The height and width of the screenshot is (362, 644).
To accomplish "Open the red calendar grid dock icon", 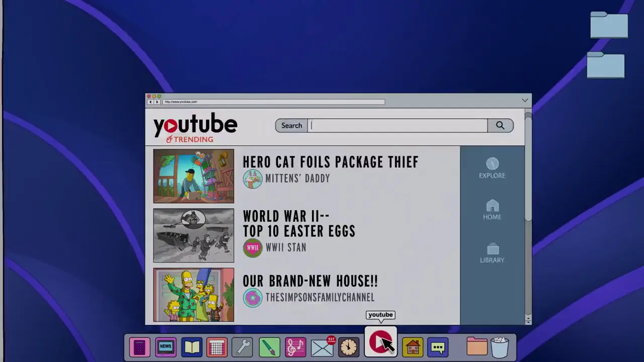I will (217, 347).
